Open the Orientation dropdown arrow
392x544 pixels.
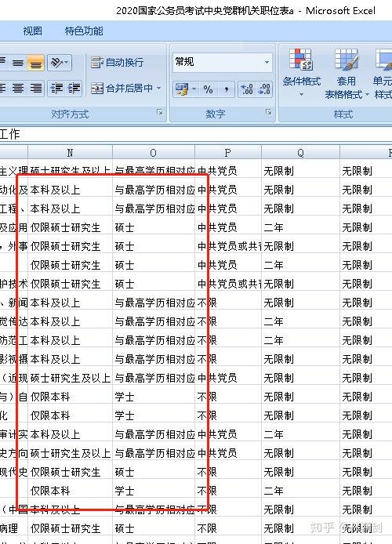tap(67, 63)
